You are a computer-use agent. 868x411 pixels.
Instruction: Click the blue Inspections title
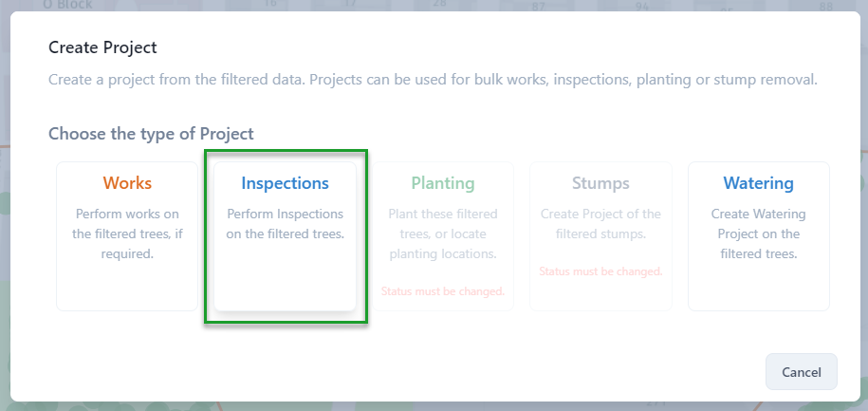click(285, 183)
